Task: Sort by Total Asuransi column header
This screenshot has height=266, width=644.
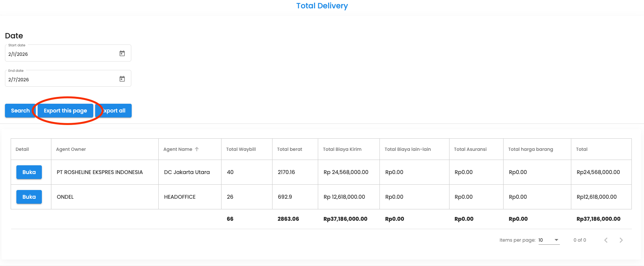Action: coord(470,149)
